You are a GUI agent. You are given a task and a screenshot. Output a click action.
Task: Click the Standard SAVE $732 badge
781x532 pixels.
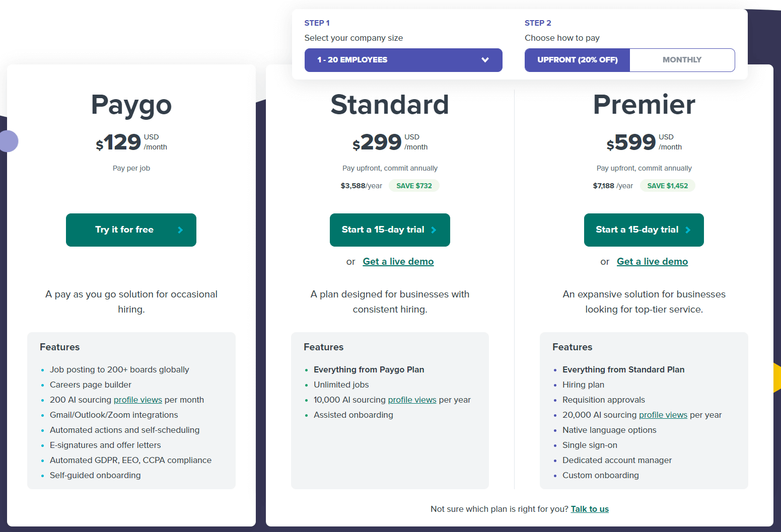(x=414, y=186)
